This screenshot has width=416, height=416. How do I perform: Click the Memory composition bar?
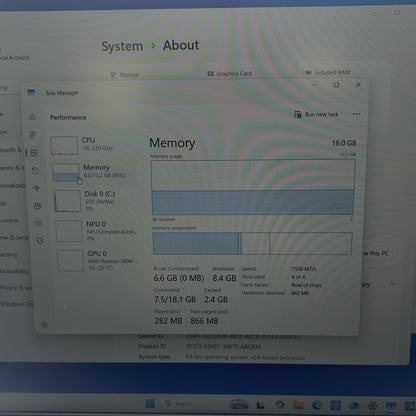(x=252, y=244)
